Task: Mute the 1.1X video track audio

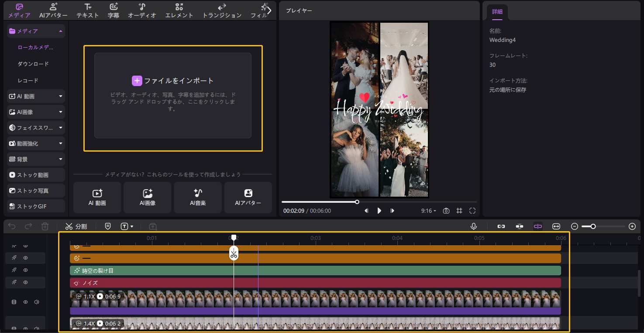Action: [37, 302]
